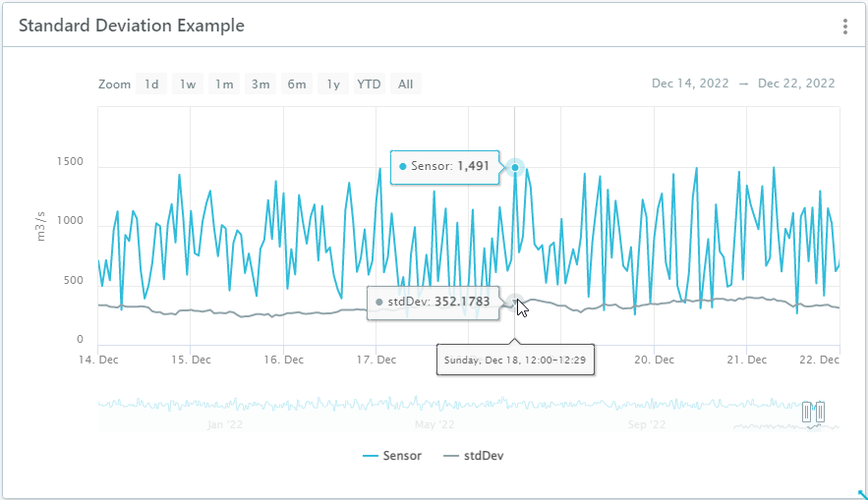The height and width of the screenshot is (500, 868).
Task: Click the May '22 area in navigator
Action: coord(434,424)
